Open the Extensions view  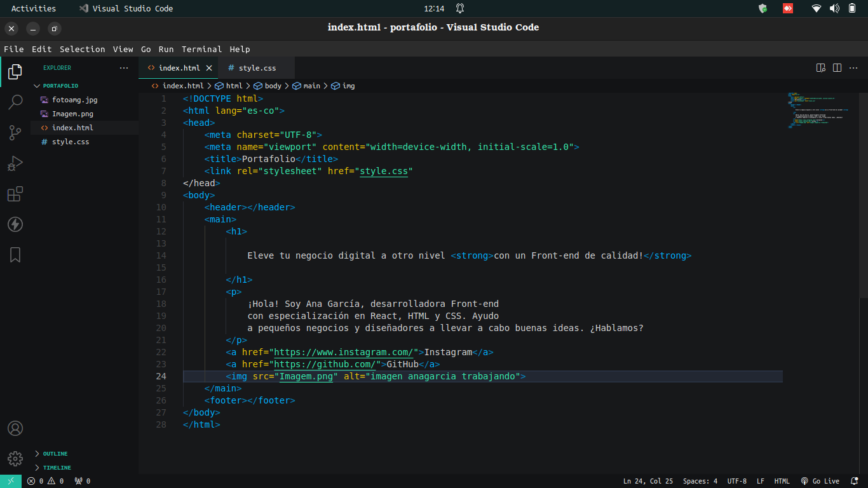15,194
